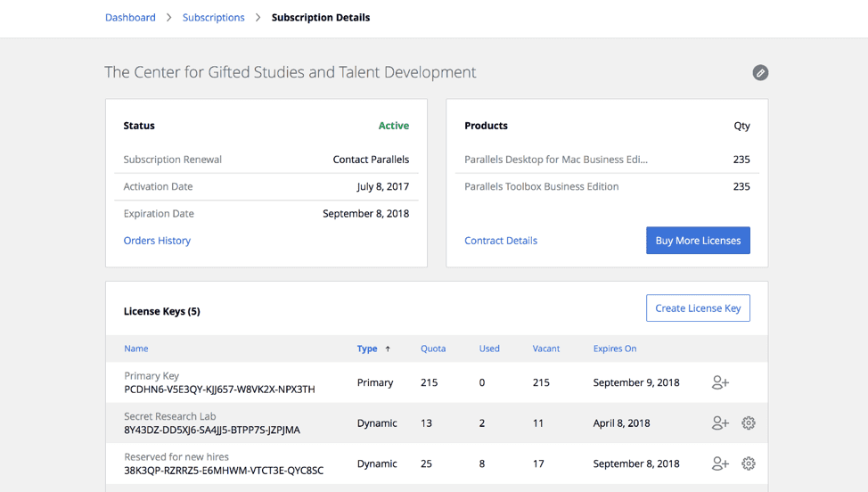868x492 pixels.
Task: Click 'Parallels Toolbox Business Edition' product
Action: 542,186
